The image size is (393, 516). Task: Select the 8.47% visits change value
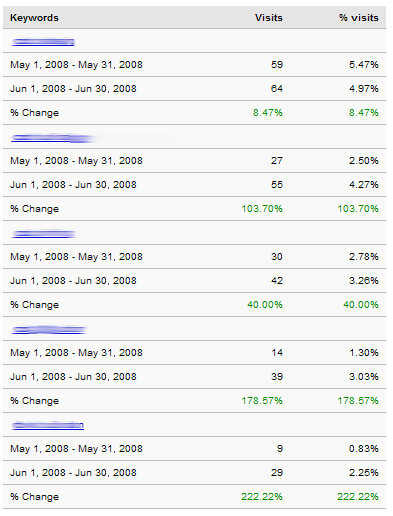[268, 113]
